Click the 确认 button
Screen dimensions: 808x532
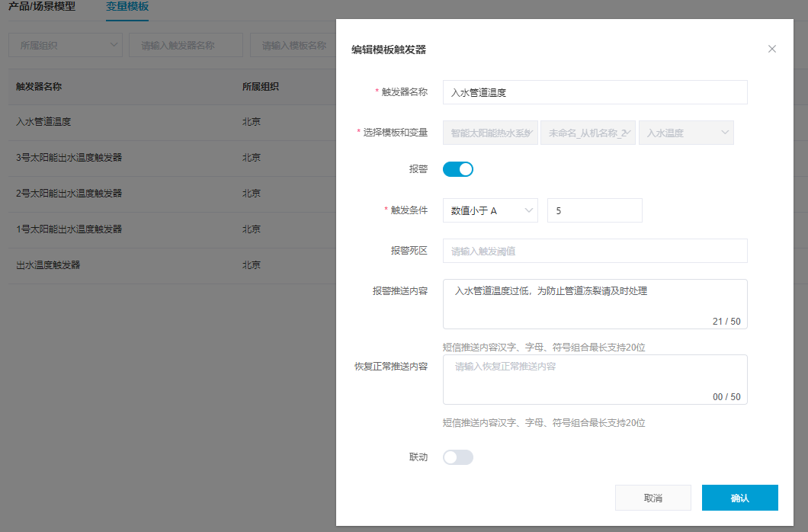pos(739,498)
